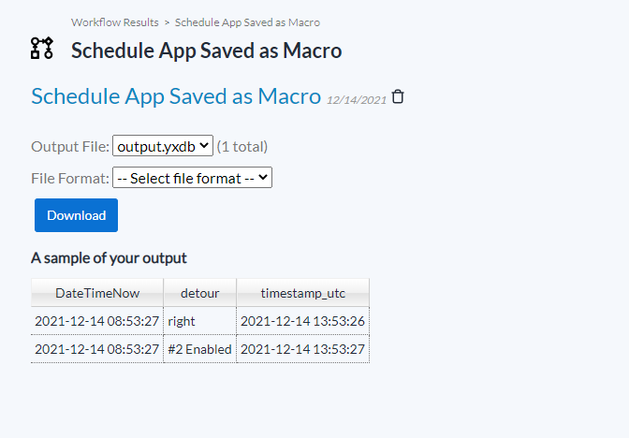Expand the Select file format dropdown
629x438 pixels.
(x=192, y=177)
